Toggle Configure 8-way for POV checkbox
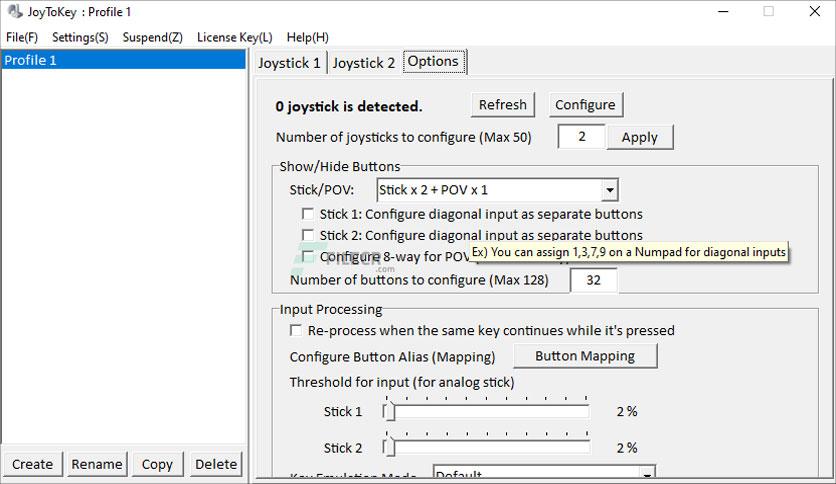Viewport: 836px width, 484px height. point(308,256)
